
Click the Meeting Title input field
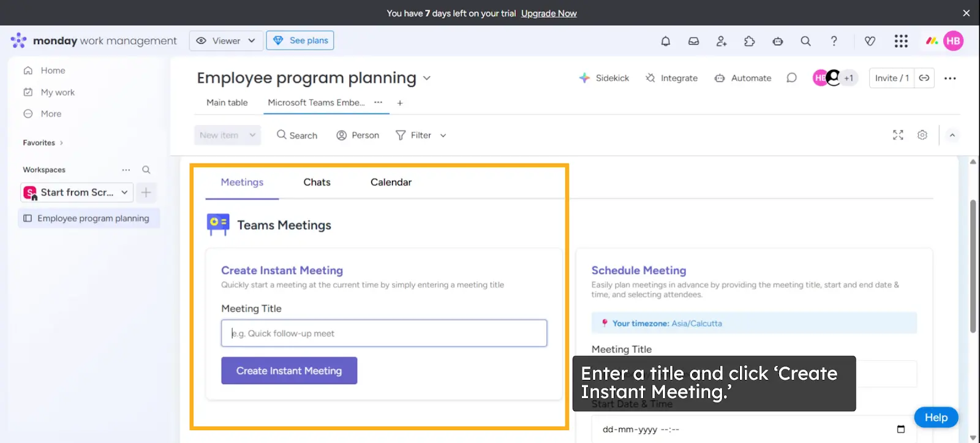383,333
